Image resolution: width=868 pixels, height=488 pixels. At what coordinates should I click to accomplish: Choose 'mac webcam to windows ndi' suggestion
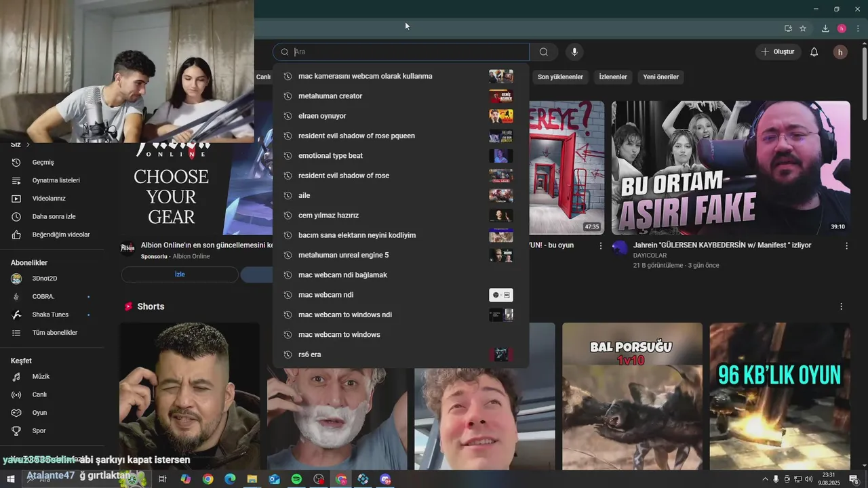tap(401, 314)
